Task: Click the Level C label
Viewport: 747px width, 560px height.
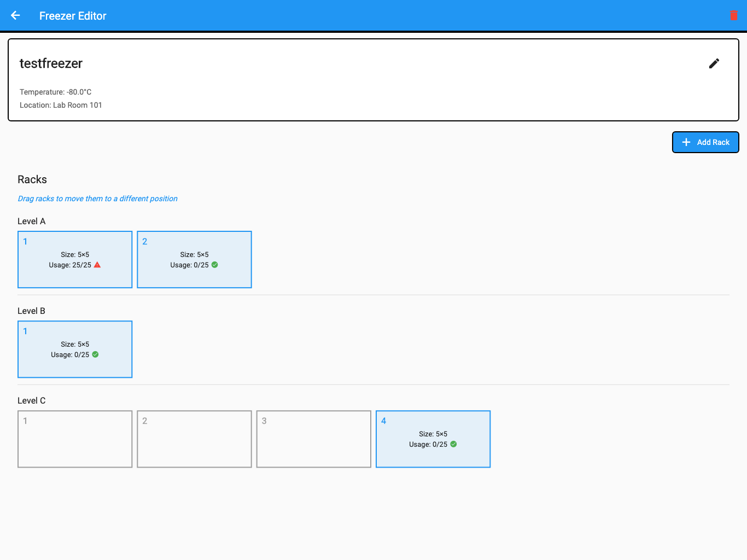Action: point(32,400)
